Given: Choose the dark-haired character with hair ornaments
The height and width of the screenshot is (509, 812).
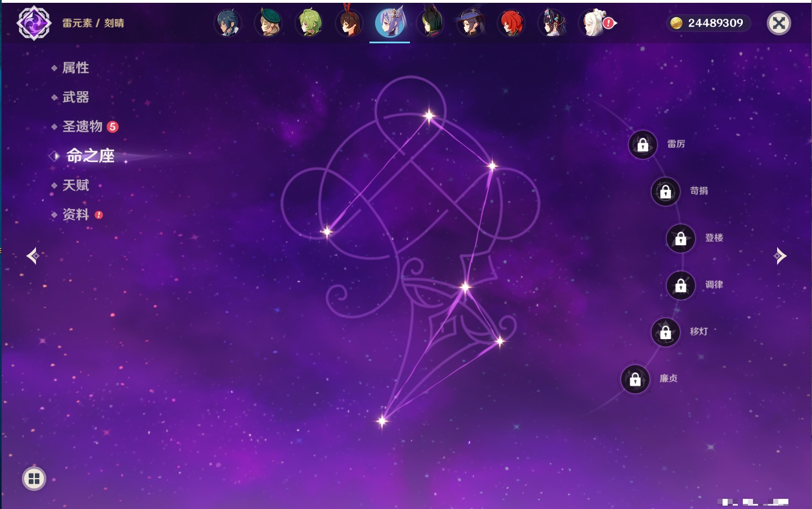Looking at the screenshot, I should coord(552,23).
